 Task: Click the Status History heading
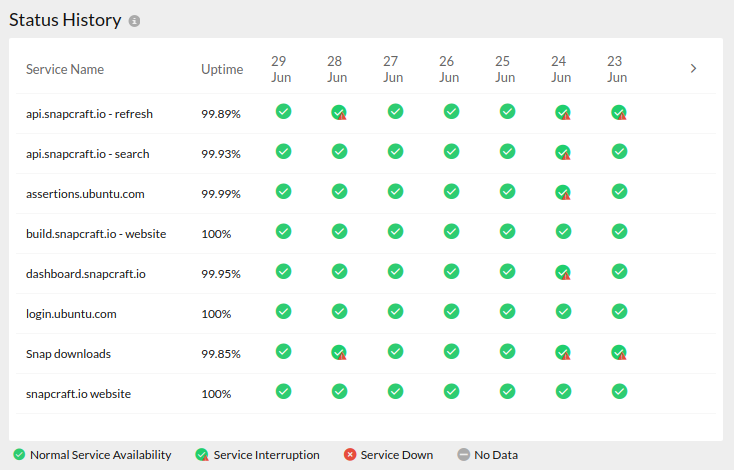point(65,20)
